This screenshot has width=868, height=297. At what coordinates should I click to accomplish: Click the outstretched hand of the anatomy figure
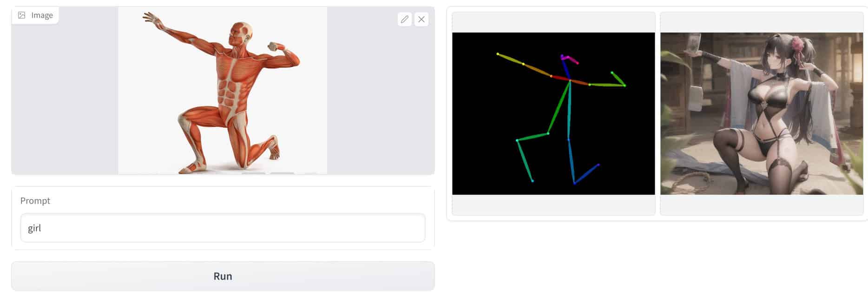(151, 19)
